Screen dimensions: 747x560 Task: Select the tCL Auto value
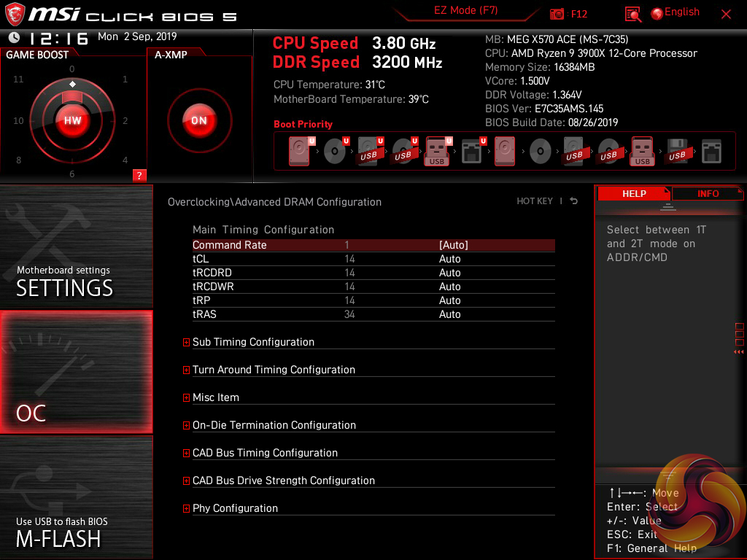point(449,259)
